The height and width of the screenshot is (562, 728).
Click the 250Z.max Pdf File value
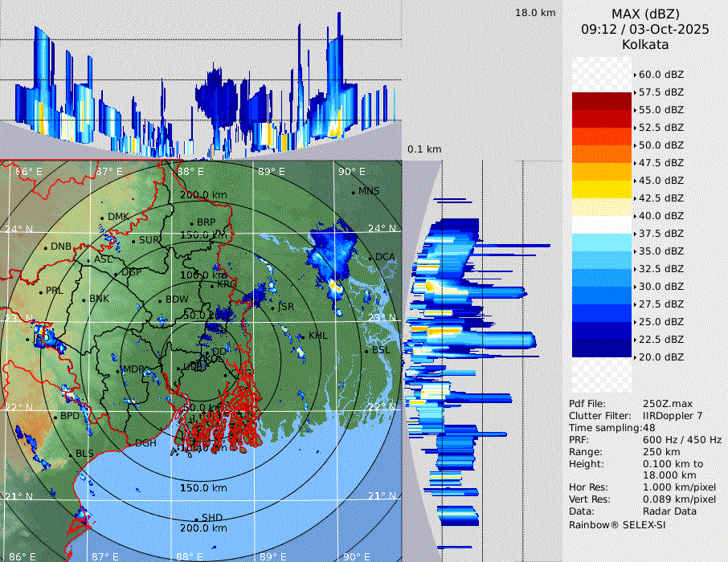tap(665, 404)
